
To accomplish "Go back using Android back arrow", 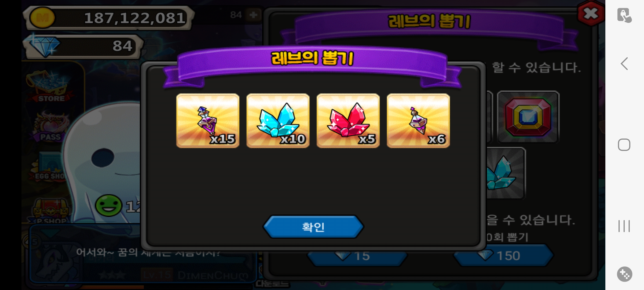I will [x=624, y=64].
